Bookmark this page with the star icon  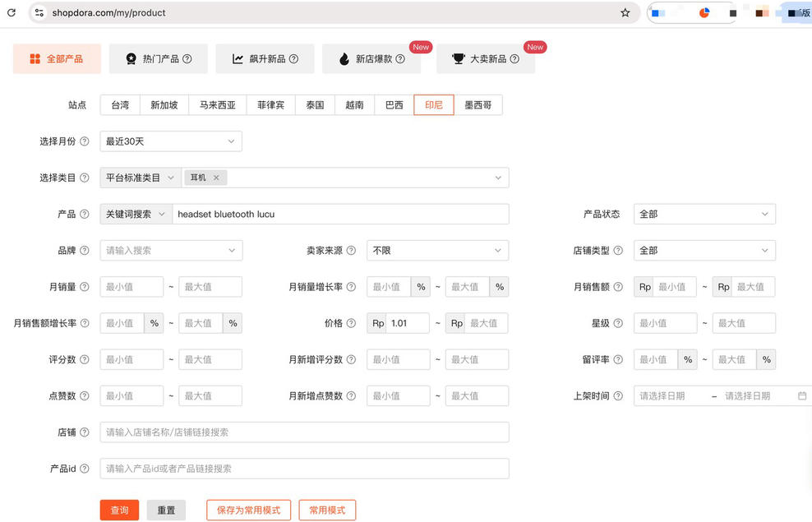[625, 12]
